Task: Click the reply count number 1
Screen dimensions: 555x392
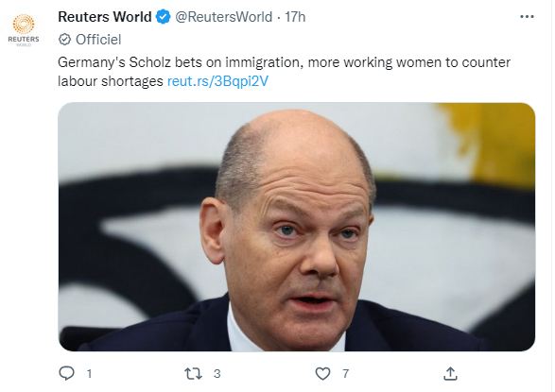Action: pyautogui.click(x=89, y=374)
